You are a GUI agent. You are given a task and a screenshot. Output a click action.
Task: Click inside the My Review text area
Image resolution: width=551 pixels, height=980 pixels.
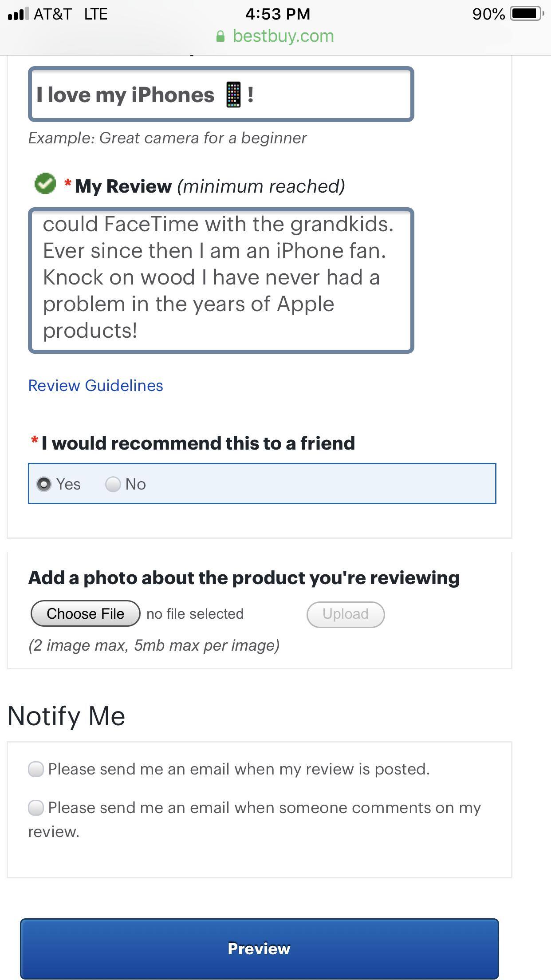pos(220,280)
